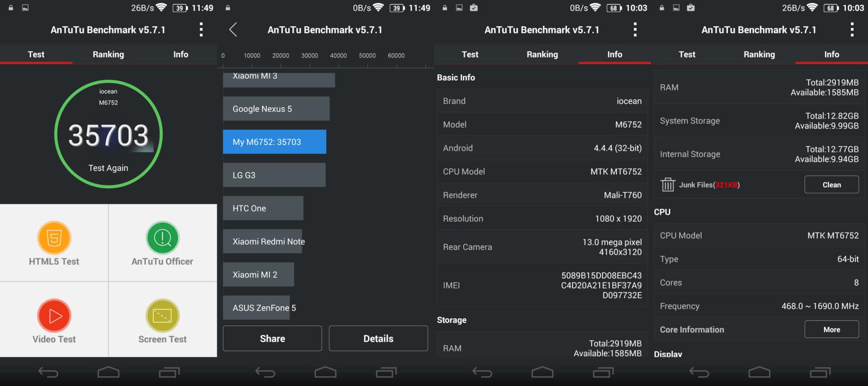The height and width of the screenshot is (386, 868).
Task: Open the AnTuTu Officer tool
Action: (162, 243)
